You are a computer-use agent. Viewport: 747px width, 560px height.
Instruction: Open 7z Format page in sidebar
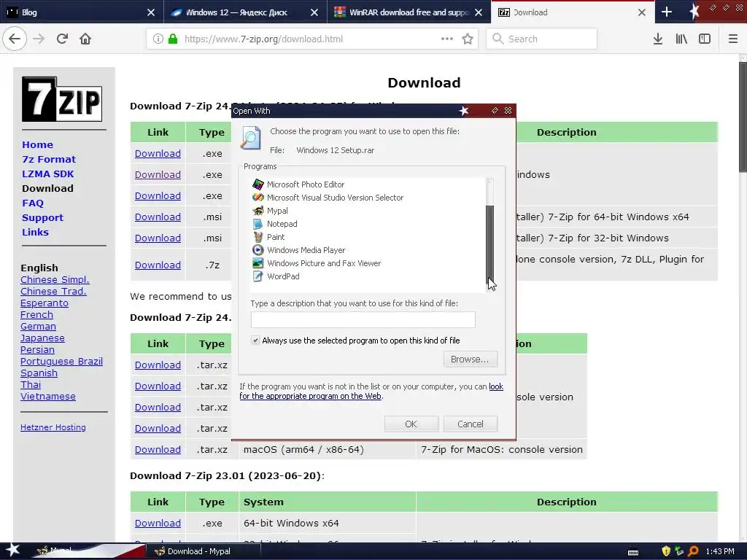click(49, 159)
